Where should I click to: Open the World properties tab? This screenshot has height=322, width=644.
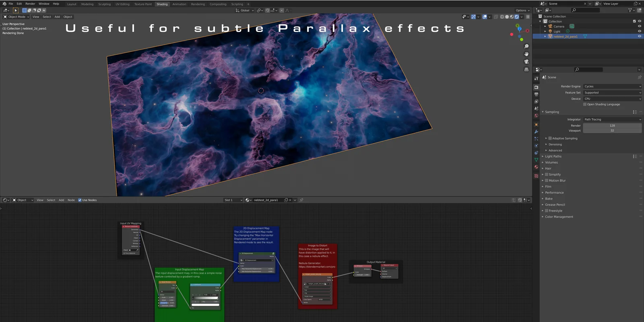click(x=536, y=116)
